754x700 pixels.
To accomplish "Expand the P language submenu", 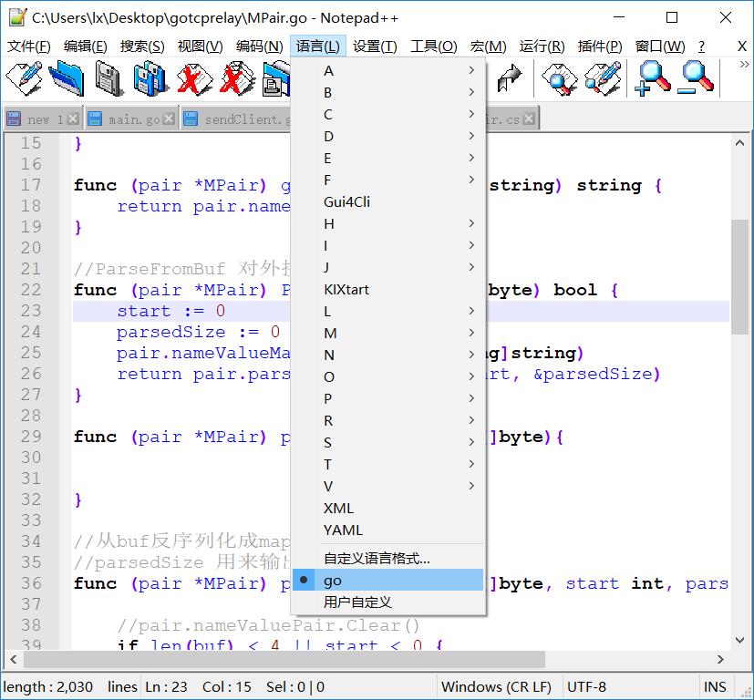I will (x=388, y=398).
